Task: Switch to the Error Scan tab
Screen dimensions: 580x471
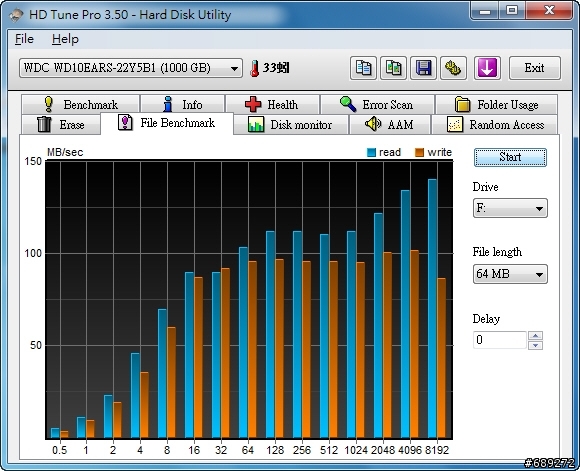Action: (x=377, y=104)
